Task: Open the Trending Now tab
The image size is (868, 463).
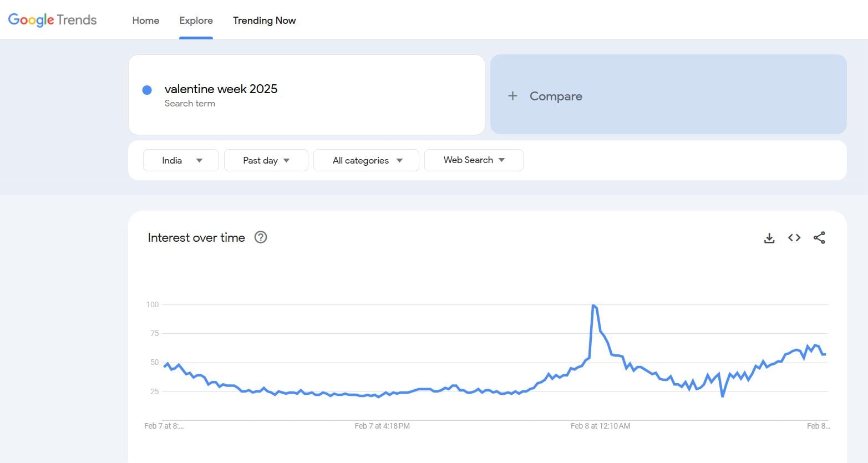Action: 264,21
